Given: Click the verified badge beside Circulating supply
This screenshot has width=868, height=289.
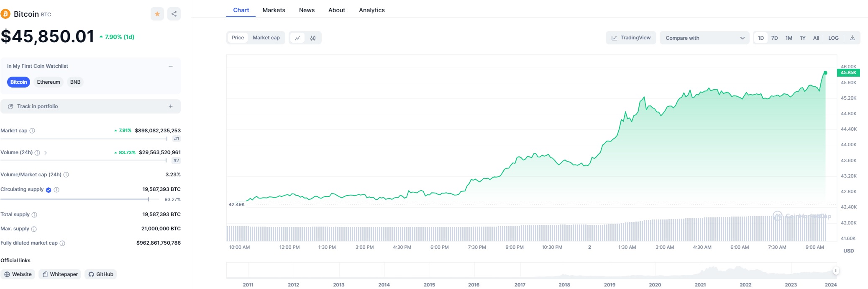Looking at the screenshot, I should point(49,190).
